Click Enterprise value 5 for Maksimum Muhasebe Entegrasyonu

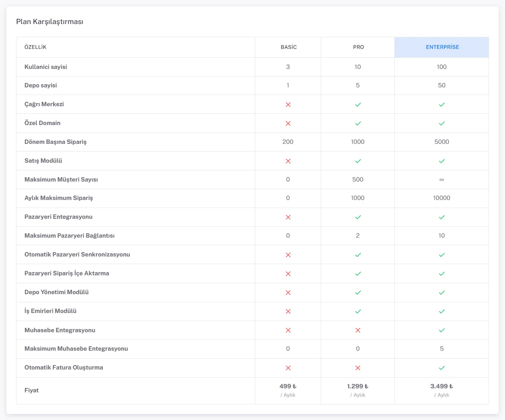coord(442,349)
